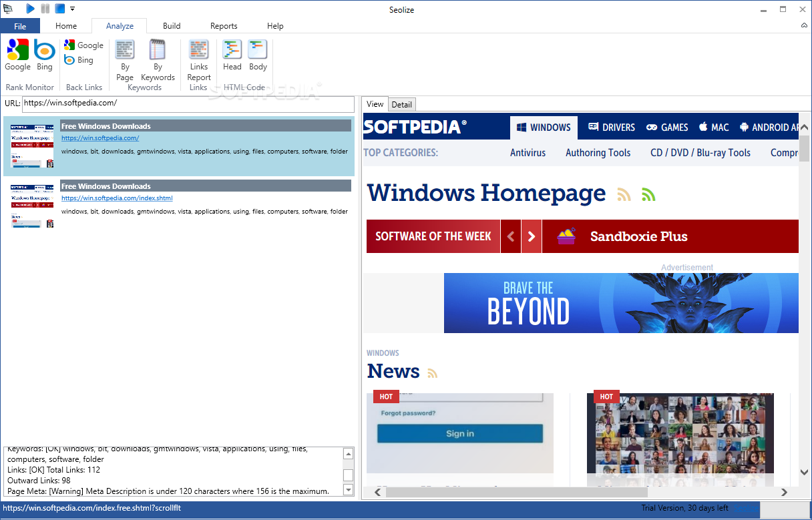Click the first result's Free Windows Downloads title
The height and width of the screenshot is (520, 812).
click(x=106, y=126)
